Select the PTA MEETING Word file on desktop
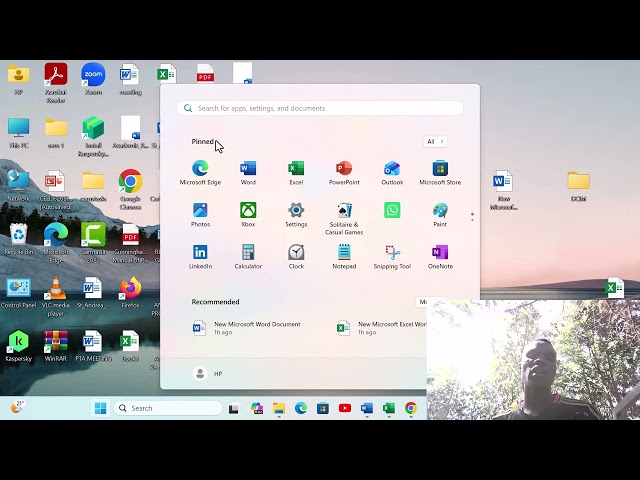The height and width of the screenshot is (480, 640). (93, 346)
